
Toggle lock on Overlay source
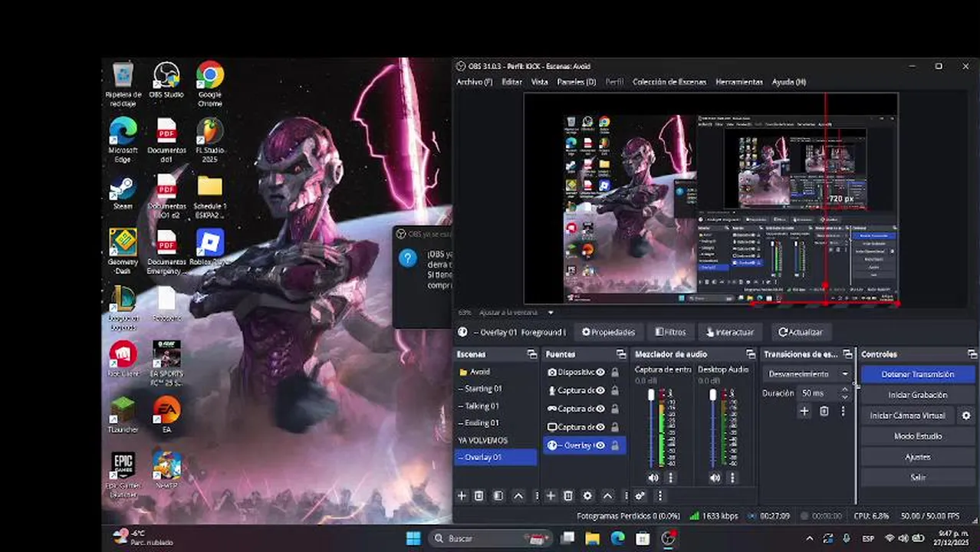click(615, 445)
